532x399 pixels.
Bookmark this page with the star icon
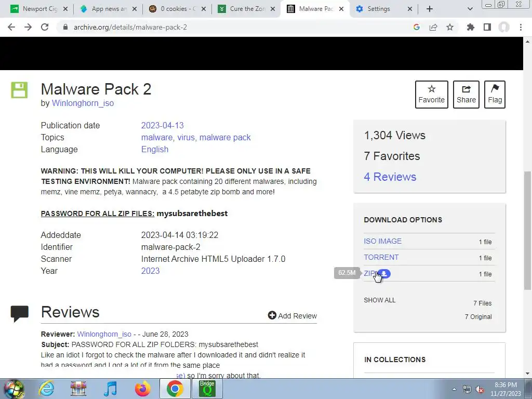click(450, 27)
